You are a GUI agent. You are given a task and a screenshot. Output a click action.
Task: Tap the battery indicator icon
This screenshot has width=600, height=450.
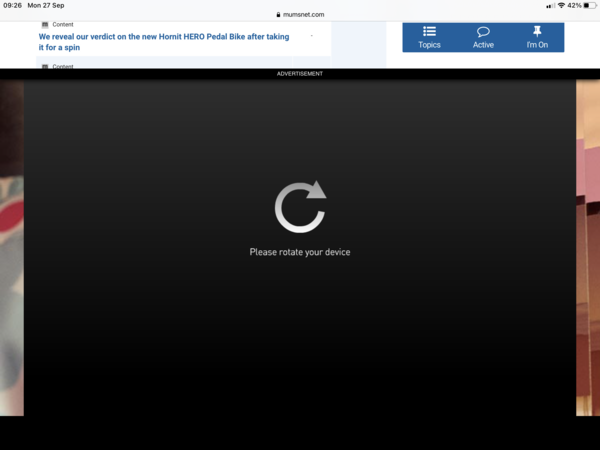point(590,5)
